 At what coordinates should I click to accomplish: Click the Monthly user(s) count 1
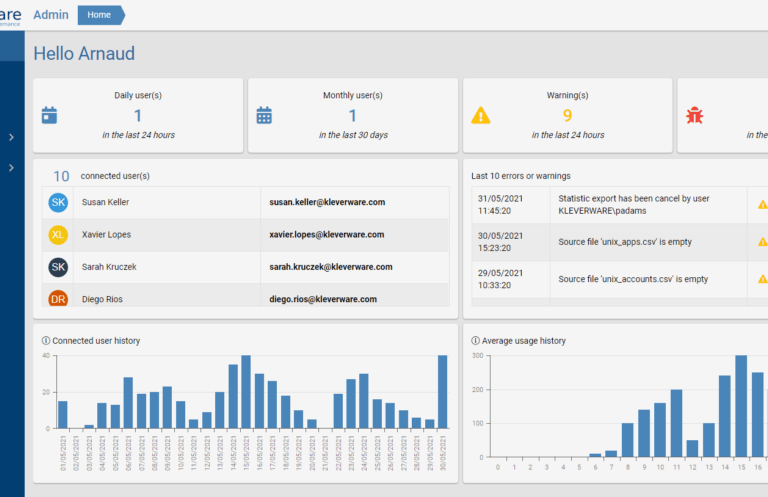tap(352, 116)
